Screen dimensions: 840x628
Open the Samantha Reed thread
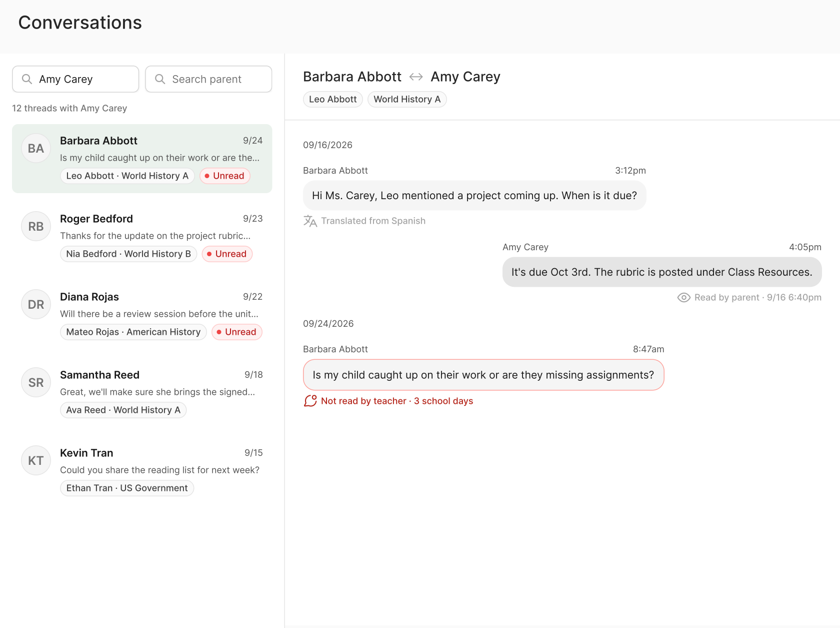point(142,393)
